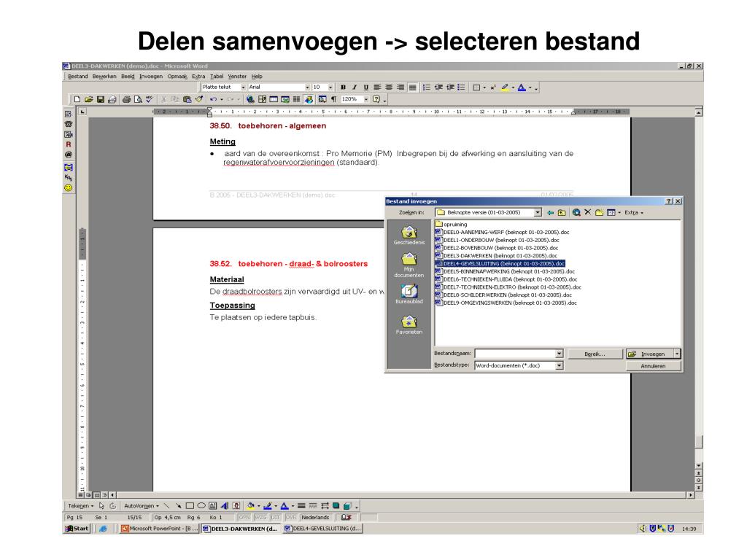Open the style dropdown showing Platte tekst
Viewport: 747px width, 560px height.
pos(243,87)
